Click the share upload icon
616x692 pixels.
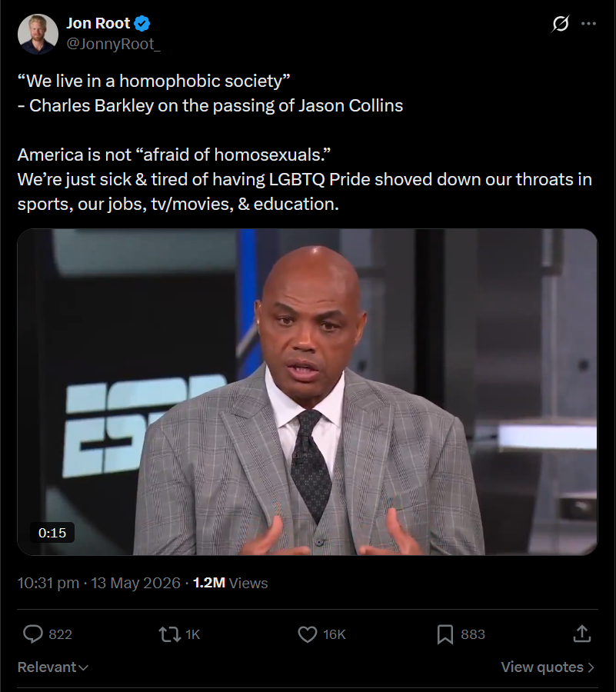point(582,634)
